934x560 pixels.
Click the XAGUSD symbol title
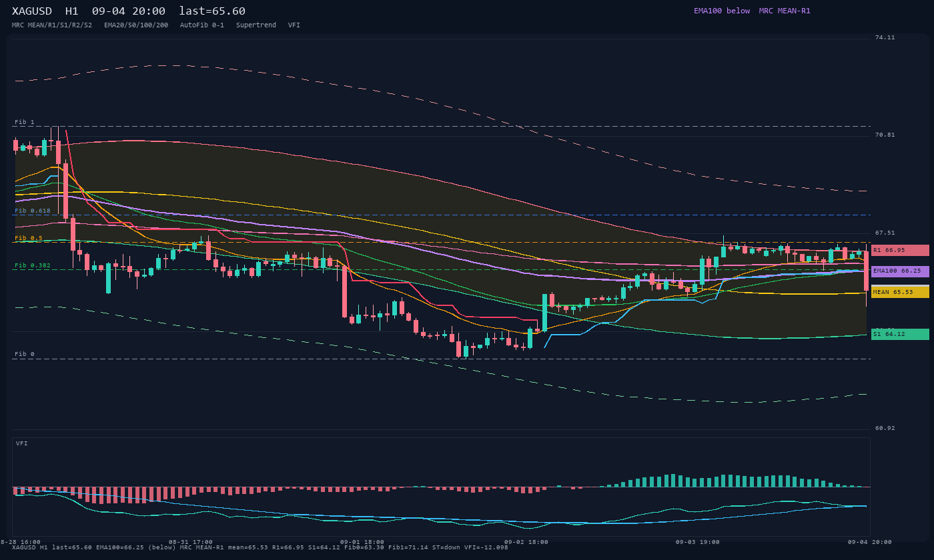point(32,11)
